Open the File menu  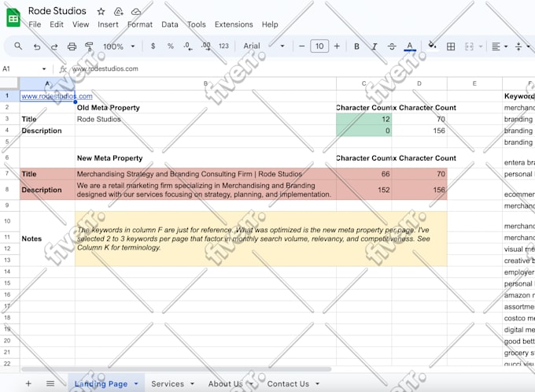[35, 24]
